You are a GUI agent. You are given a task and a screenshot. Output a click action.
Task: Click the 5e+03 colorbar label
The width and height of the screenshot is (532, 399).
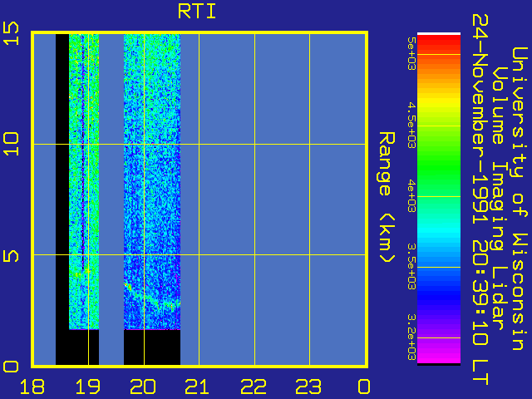[x=411, y=53]
